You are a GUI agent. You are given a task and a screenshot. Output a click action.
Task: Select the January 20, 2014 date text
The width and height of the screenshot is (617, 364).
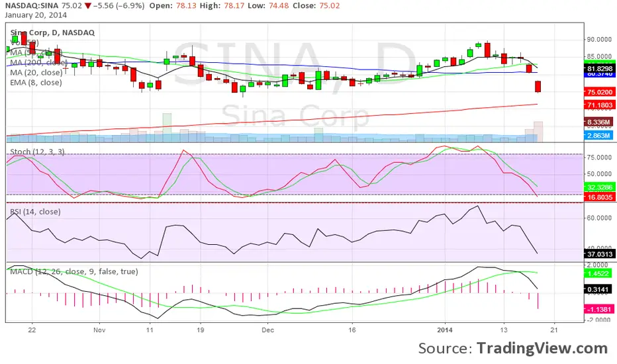click(36, 15)
